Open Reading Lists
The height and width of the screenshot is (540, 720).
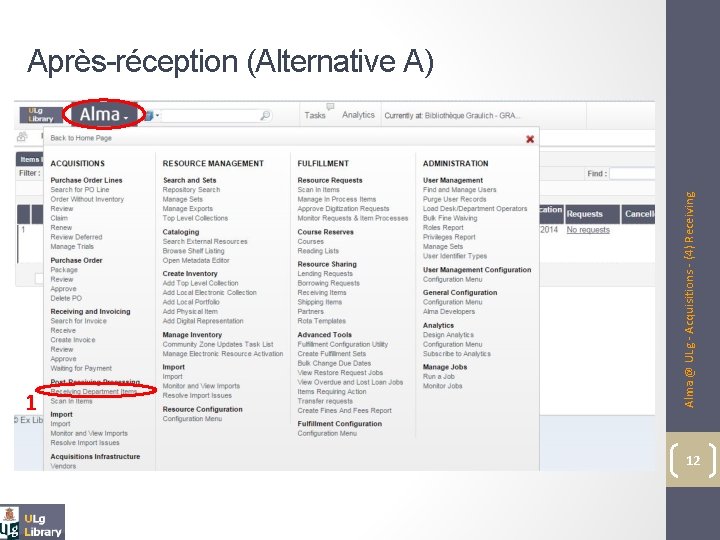coord(318,251)
